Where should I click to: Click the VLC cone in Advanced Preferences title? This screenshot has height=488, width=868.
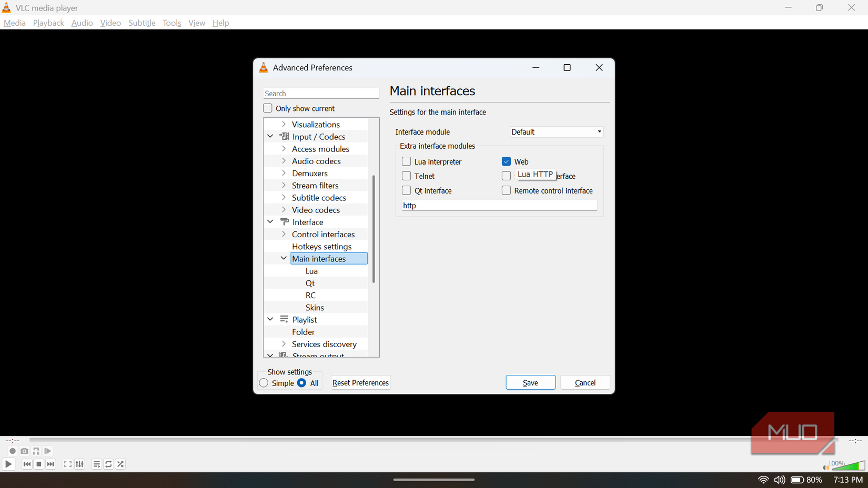click(x=264, y=67)
